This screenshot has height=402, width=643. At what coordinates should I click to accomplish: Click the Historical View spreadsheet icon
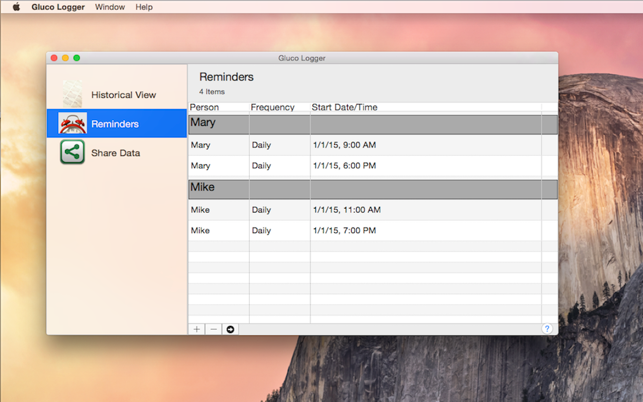pos(72,94)
